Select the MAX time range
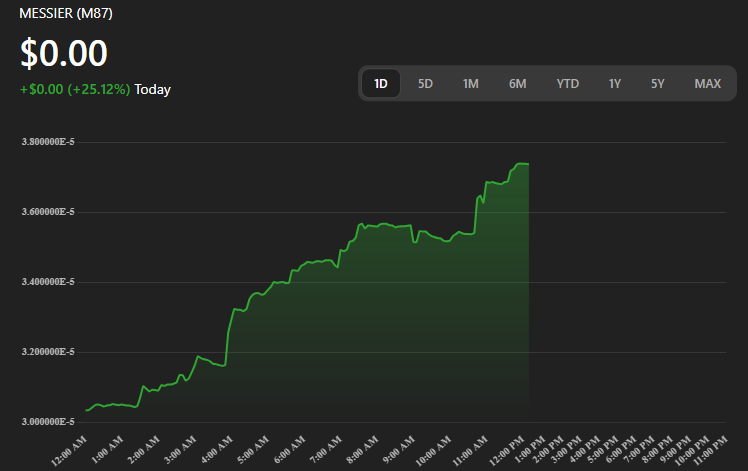748x471 pixels. [x=707, y=84]
